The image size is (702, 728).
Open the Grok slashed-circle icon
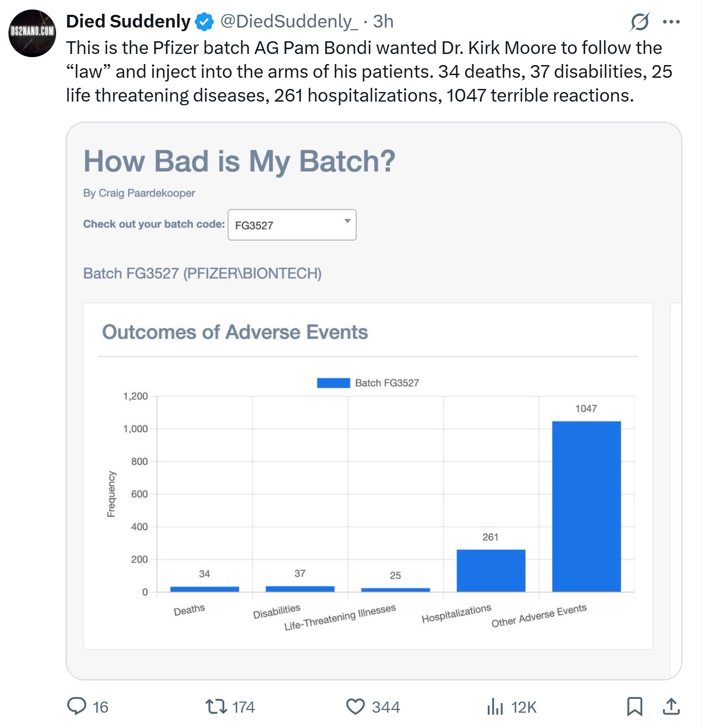pyautogui.click(x=640, y=22)
